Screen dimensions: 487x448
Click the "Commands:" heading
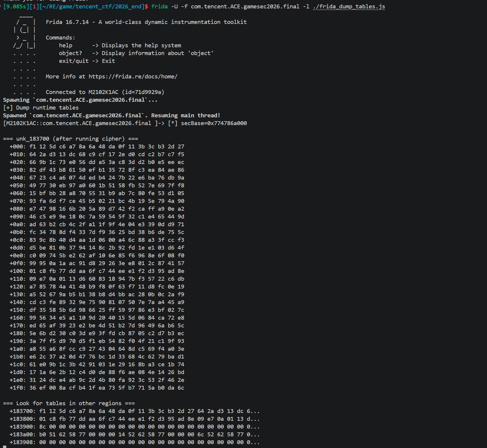[61, 38]
